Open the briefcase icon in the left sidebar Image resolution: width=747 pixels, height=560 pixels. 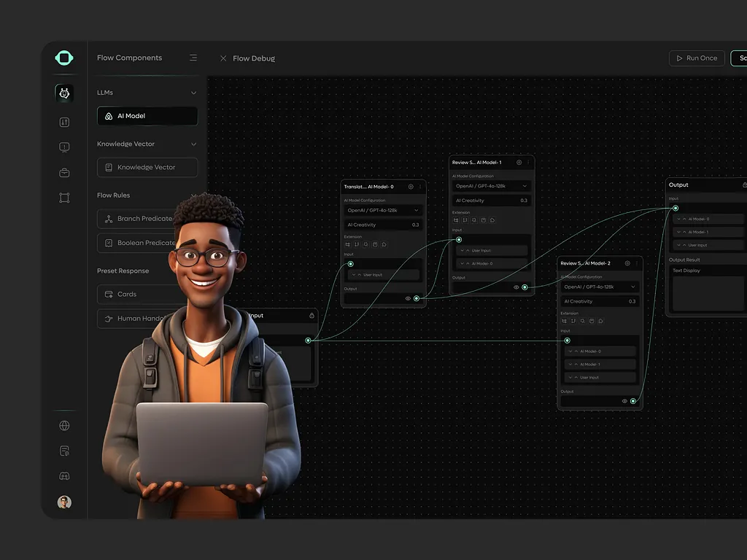(x=64, y=172)
